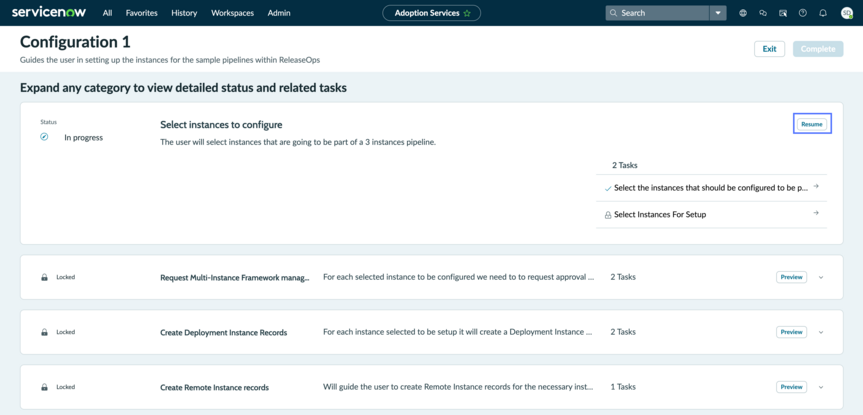Click the checkmark icon of the completed task

tap(608, 188)
